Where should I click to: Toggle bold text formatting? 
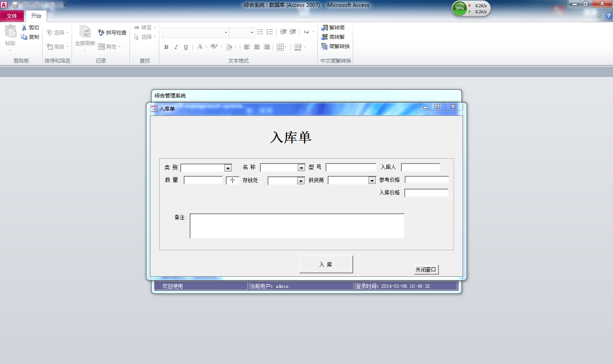point(166,47)
